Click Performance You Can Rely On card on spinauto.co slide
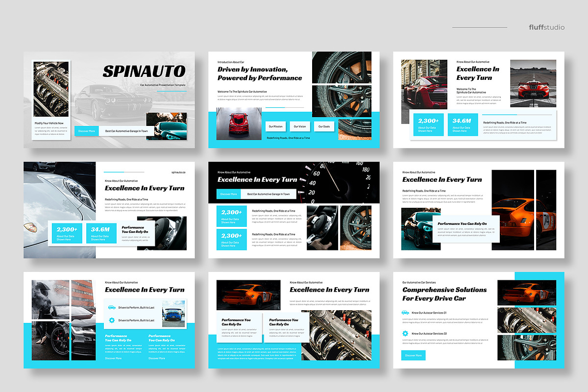 (136, 233)
